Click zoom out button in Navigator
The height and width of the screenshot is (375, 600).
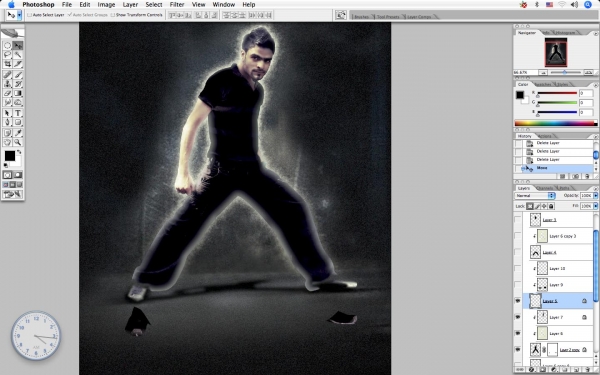pos(543,72)
